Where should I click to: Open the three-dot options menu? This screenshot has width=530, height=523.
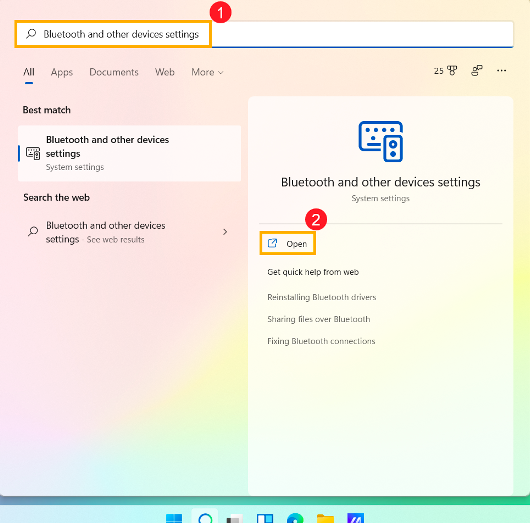[501, 71]
